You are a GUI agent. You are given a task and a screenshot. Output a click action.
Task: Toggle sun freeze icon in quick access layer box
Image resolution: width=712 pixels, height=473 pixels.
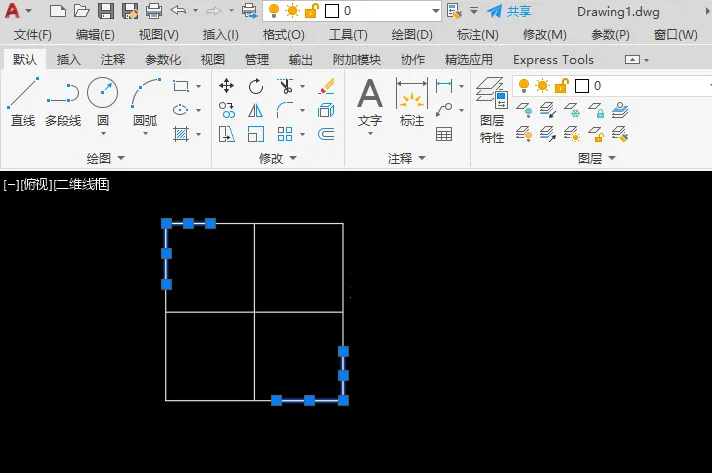click(x=292, y=10)
